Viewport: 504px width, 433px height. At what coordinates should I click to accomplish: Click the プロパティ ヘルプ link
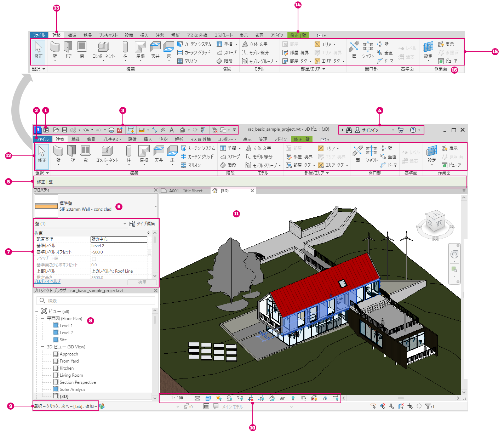(47, 281)
